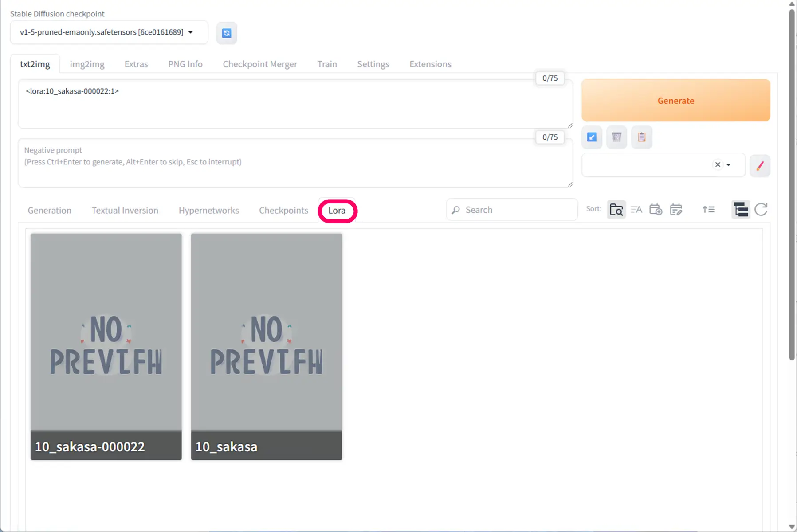Select the 10_sakasa Lora card
Viewport: 797px width, 532px height.
click(x=267, y=347)
